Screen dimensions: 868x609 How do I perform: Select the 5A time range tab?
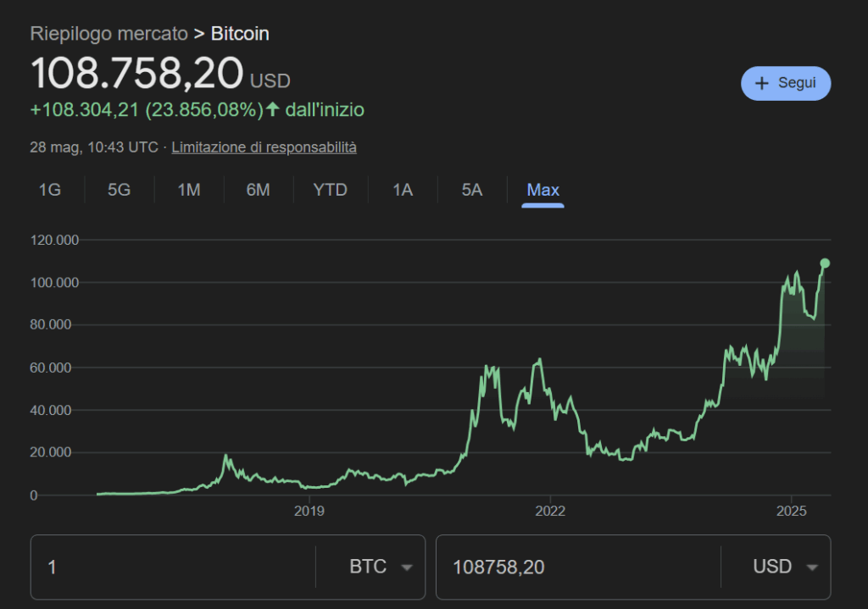[x=471, y=190]
